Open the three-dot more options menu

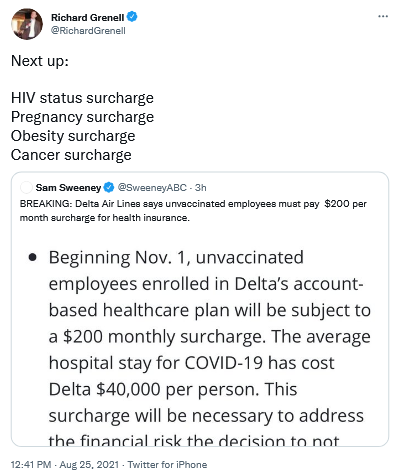click(x=383, y=16)
